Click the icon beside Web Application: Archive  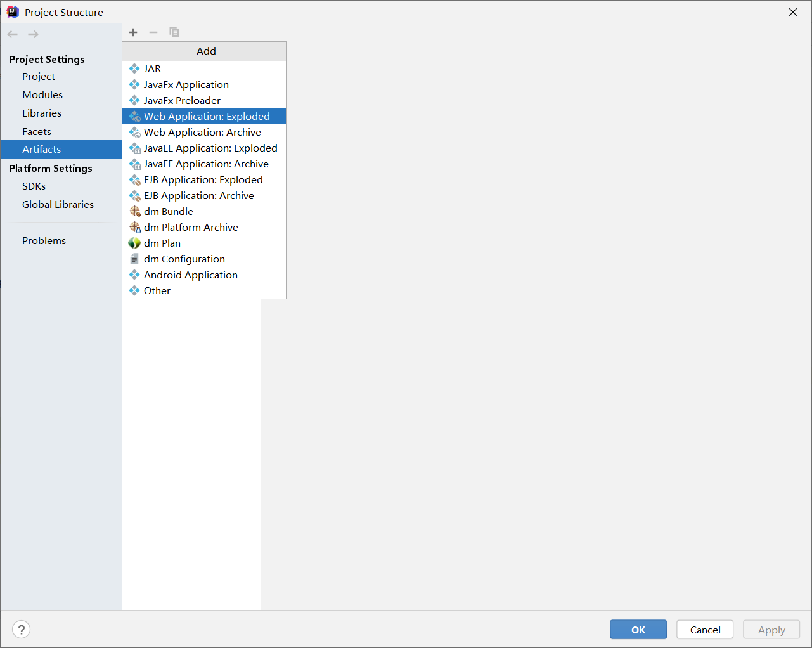(135, 133)
